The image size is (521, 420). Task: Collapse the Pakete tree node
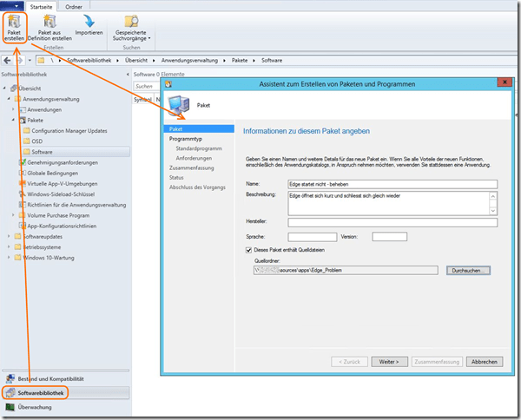(x=13, y=121)
